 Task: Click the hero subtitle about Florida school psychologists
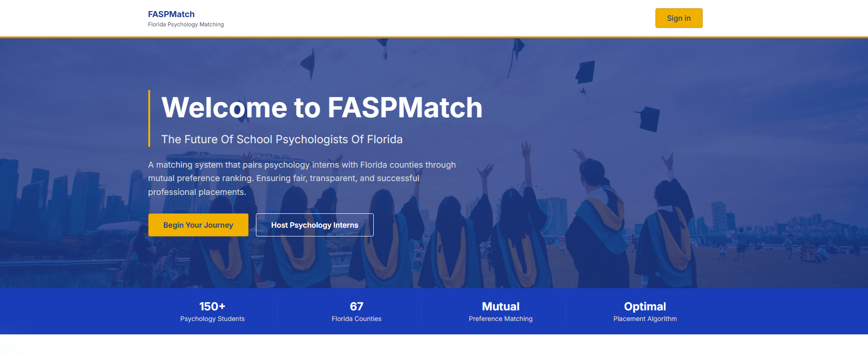(x=281, y=139)
